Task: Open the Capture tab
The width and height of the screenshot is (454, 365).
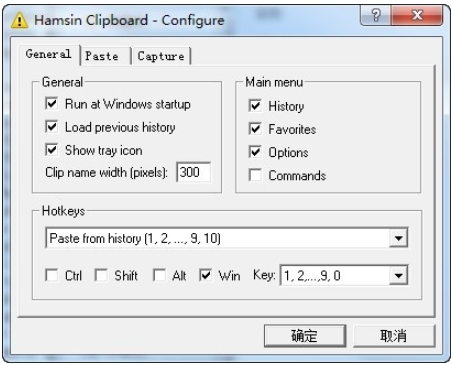Action: click(x=161, y=56)
